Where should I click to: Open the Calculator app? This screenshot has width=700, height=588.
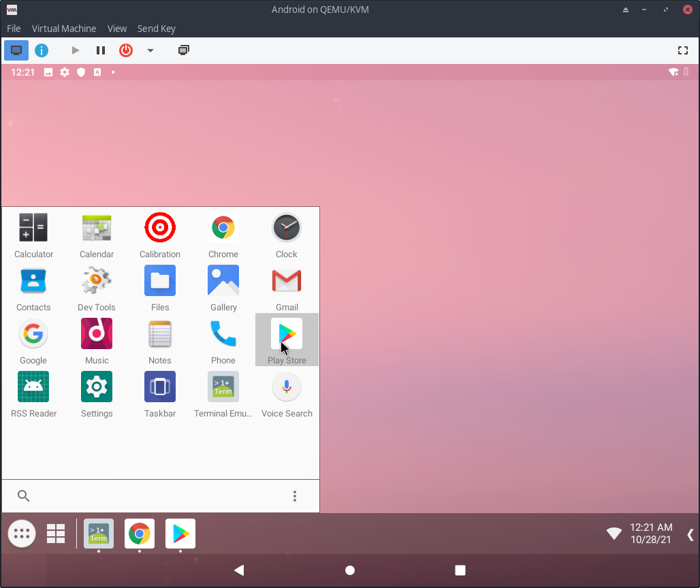click(x=33, y=235)
